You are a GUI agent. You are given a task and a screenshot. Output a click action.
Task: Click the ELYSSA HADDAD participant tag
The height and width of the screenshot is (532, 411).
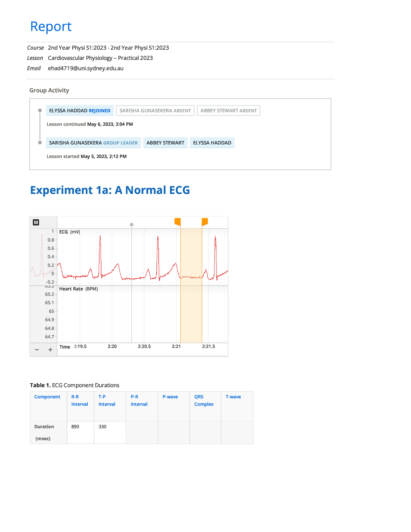tap(212, 143)
